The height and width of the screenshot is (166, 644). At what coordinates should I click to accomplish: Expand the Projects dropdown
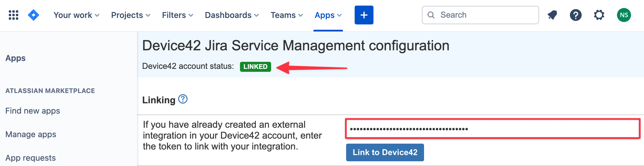tap(131, 15)
